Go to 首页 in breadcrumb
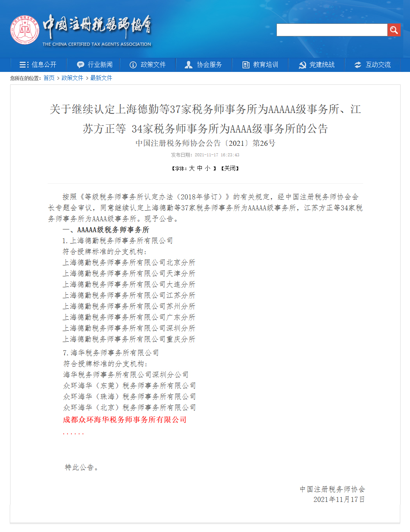The image size is (410, 532). 49,78
